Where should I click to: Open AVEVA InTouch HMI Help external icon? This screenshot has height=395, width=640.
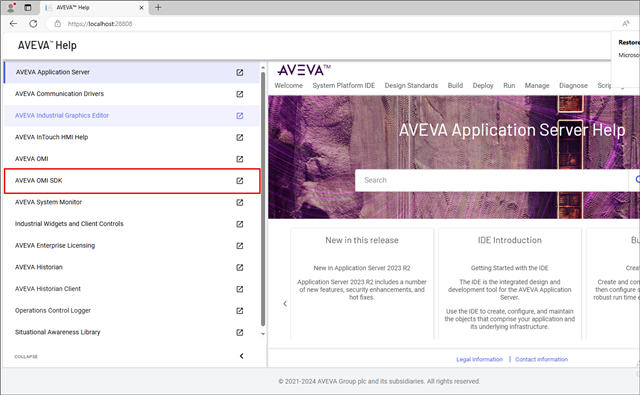240,137
